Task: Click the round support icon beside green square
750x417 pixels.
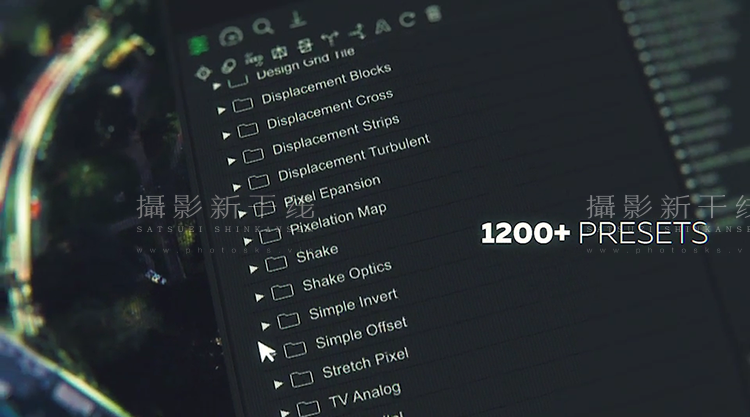Action: pos(231,36)
